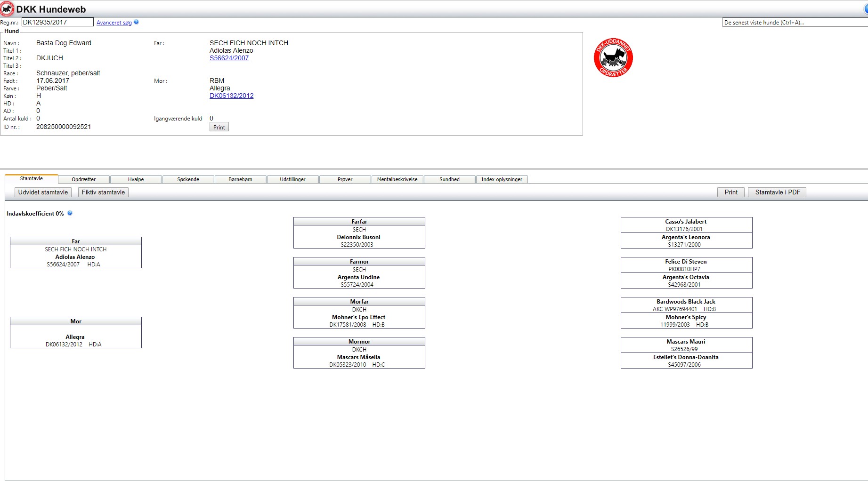Click the DKK Hundeweb logo icon
Screen dimensions: 868x481
[x=8, y=9]
